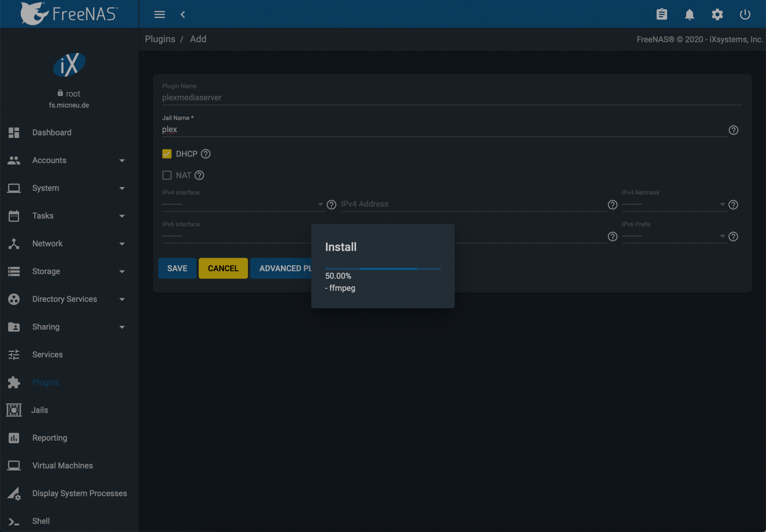Click the Plugins puzzle-piece icon
The height and width of the screenshot is (532, 766).
(14, 383)
